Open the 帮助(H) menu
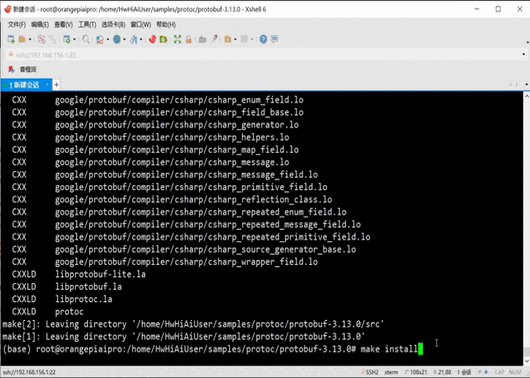Viewport: 530px width, 378px height. [166, 25]
